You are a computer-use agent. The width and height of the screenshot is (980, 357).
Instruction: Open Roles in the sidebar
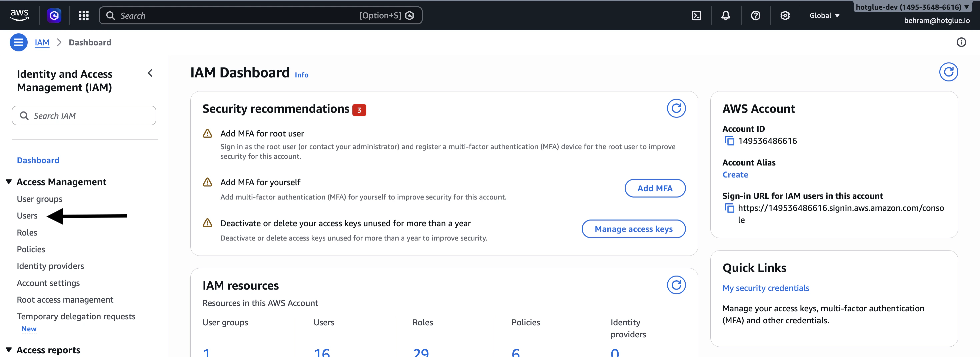[x=27, y=233]
